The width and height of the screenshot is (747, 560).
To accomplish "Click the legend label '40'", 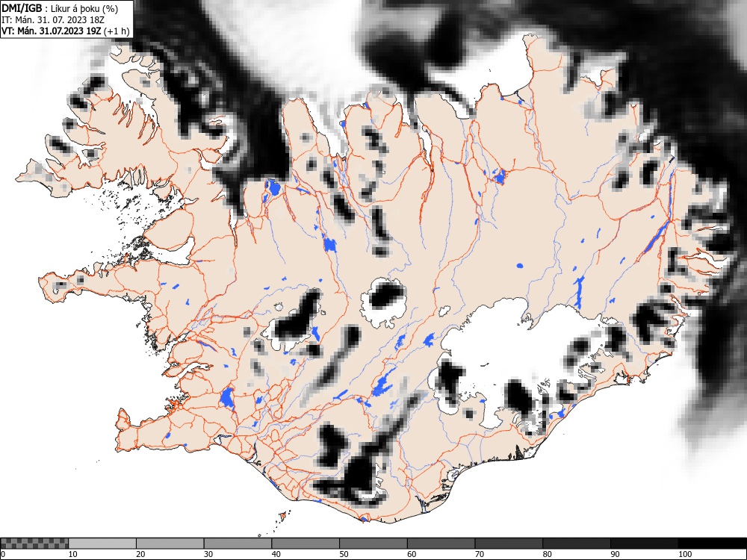I will click(276, 554).
